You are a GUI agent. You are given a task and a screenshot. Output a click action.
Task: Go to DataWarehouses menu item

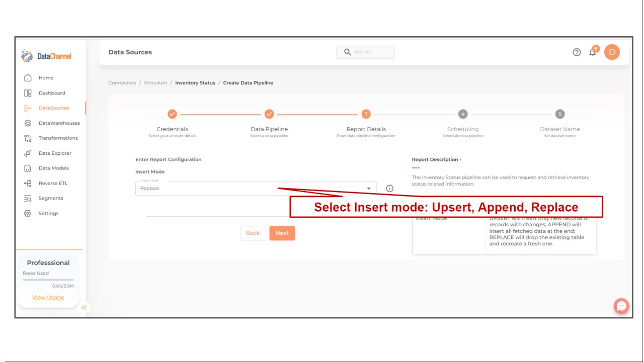59,123
